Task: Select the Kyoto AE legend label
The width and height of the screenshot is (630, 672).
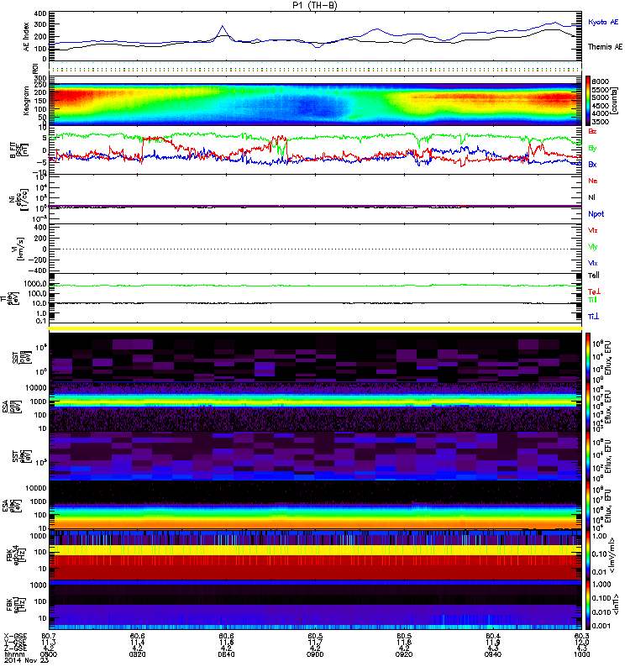Action: click(x=603, y=23)
